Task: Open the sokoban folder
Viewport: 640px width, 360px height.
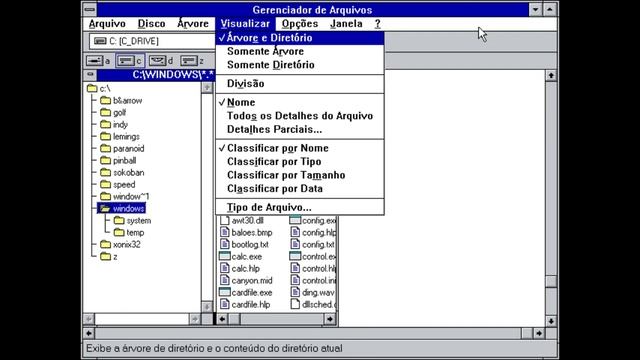Action: click(122, 173)
